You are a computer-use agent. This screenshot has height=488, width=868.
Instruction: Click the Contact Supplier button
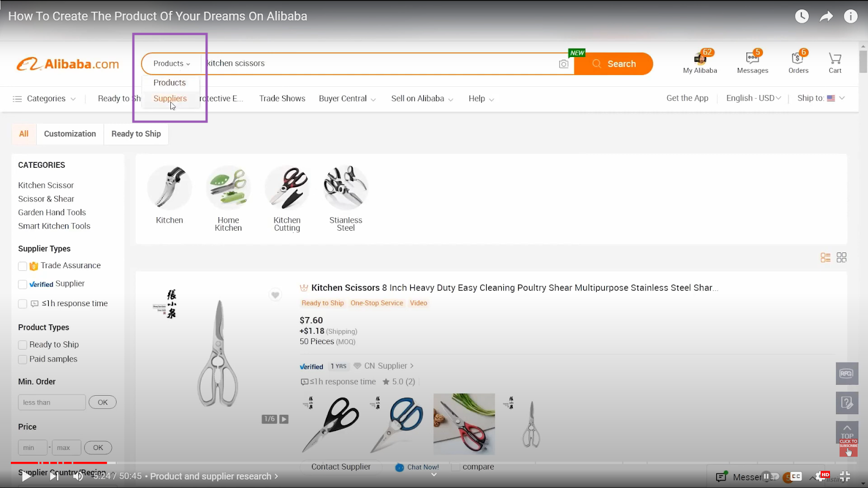click(341, 467)
